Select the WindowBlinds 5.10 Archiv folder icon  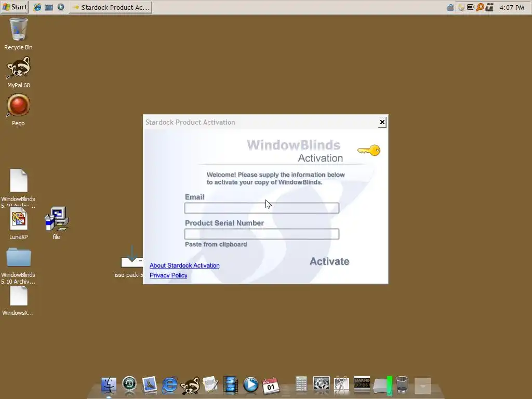click(x=18, y=265)
